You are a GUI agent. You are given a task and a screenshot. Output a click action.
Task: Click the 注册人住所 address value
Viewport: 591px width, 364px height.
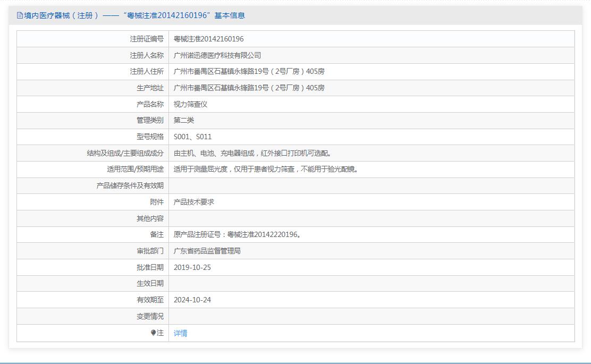point(249,72)
